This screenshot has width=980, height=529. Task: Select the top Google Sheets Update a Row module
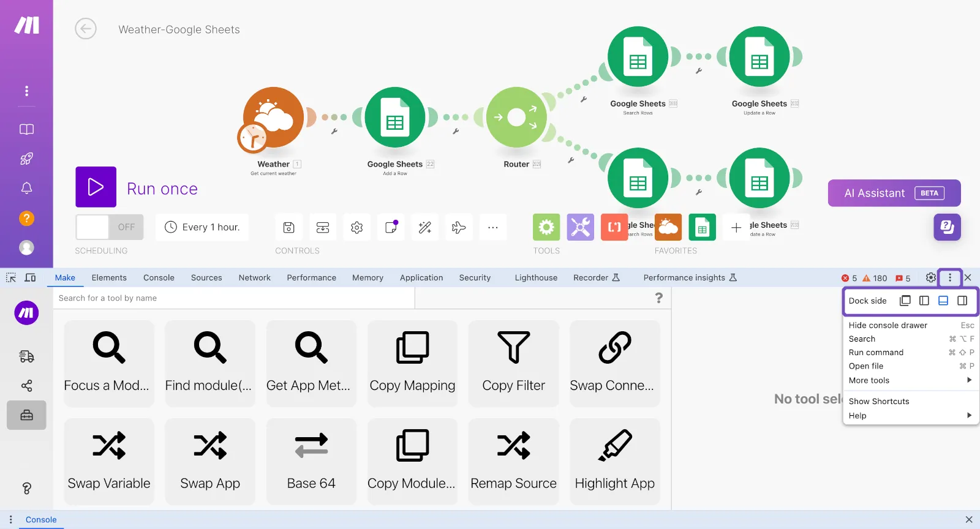coord(759,57)
